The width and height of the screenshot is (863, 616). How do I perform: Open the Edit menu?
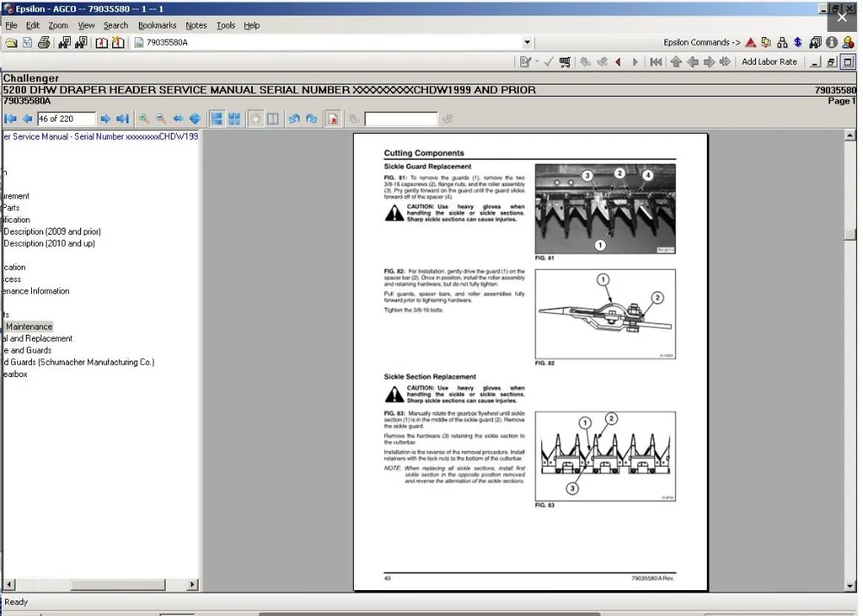pyautogui.click(x=33, y=25)
